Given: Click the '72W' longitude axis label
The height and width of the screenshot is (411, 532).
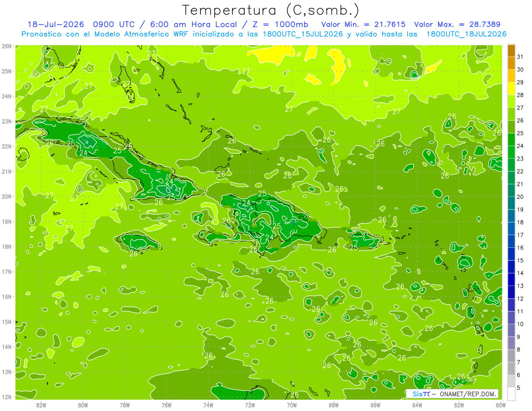Looking at the screenshot, I should 250,405.
